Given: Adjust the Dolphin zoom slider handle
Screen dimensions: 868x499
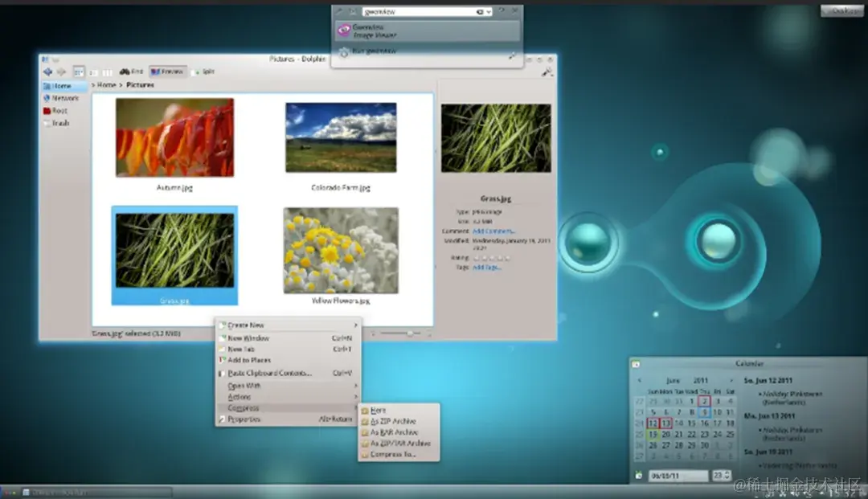Looking at the screenshot, I should coord(410,333).
